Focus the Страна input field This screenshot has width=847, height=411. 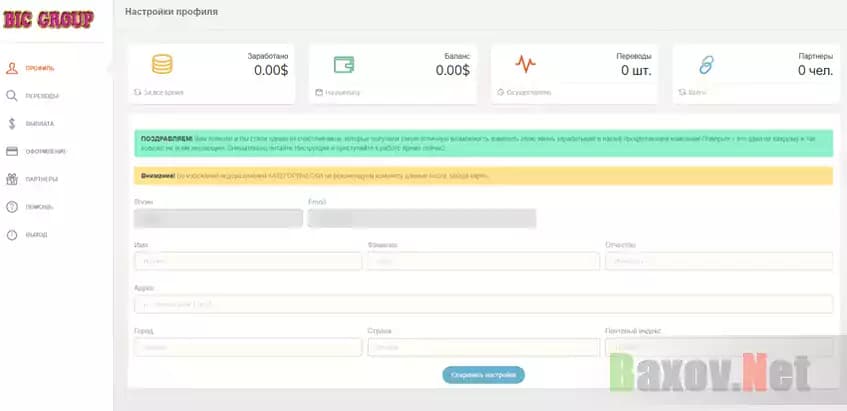pos(483,348)
